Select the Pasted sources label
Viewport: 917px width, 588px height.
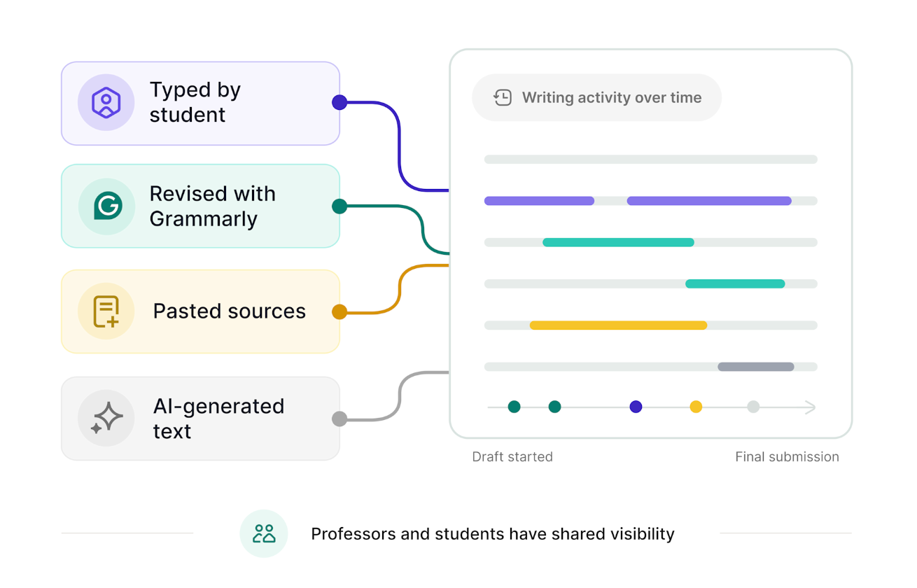230,311
